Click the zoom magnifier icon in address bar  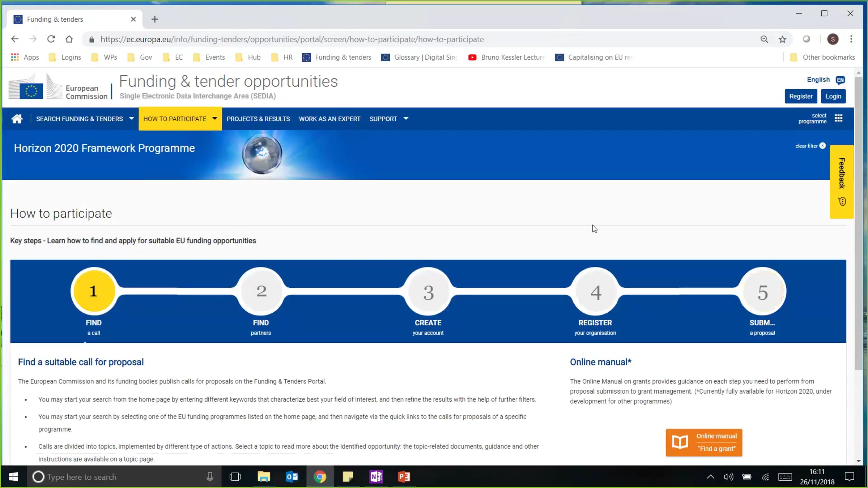tap(764, 39)
